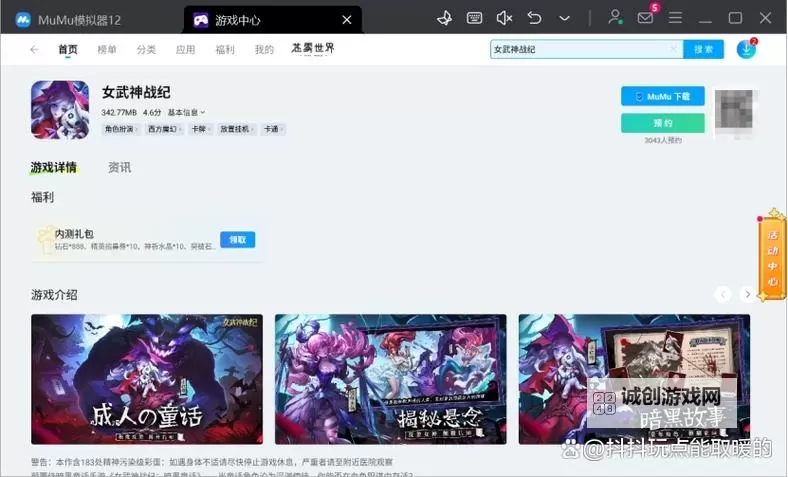Click the back arrow in navigation bar
The image size is (788, 477).
[34, 49]
